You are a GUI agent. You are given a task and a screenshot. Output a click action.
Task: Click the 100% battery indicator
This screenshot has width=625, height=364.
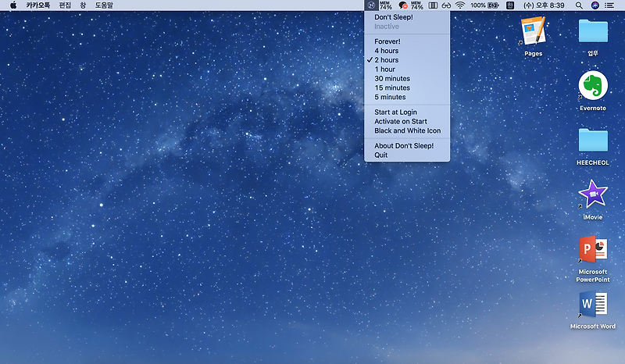(x=484, y=5)
